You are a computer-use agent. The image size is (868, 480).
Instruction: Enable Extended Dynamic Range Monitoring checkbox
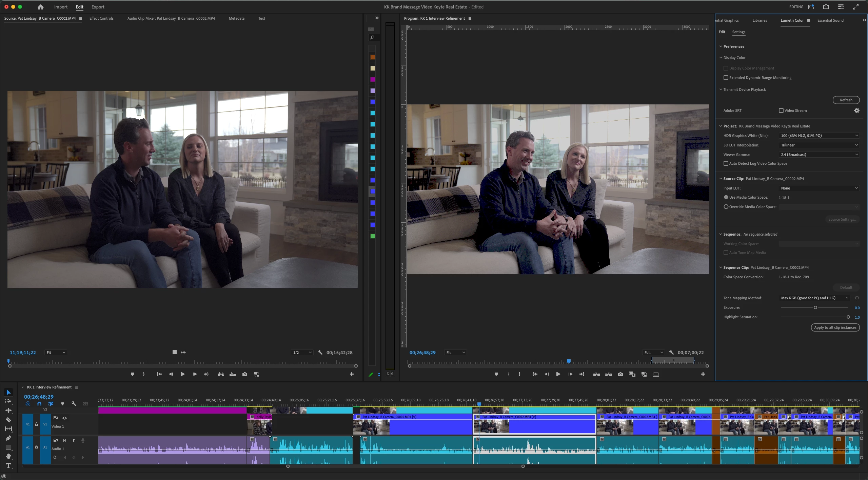tap(726, 78)
